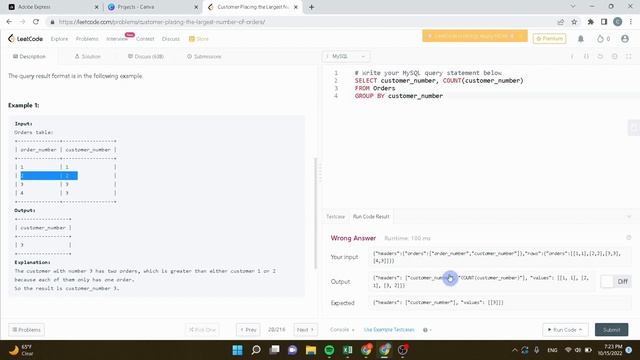Bookmark this page with star icon
The width and height of the screenshot is (640, 360).
[x=574, y=22]
